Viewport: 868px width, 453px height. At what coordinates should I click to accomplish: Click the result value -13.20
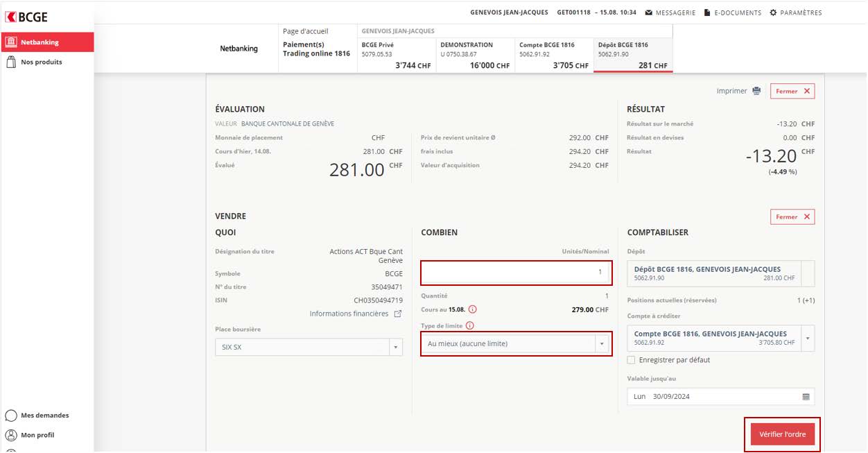771,156
